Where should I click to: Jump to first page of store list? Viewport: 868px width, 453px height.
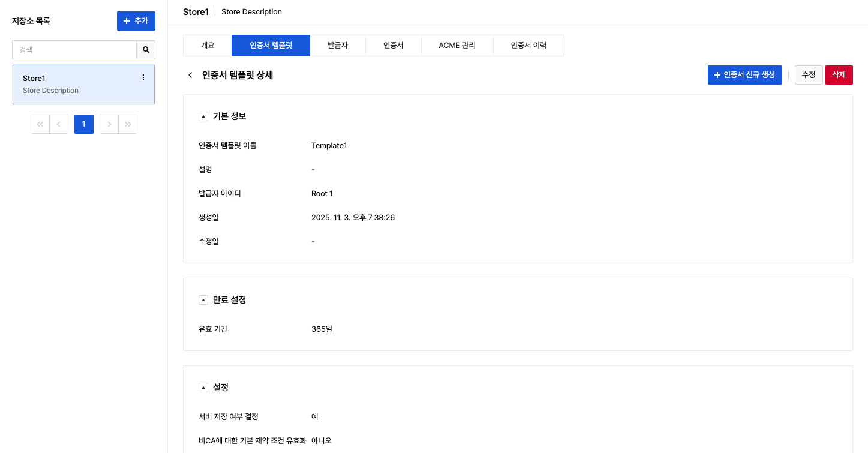click(40, 124)
